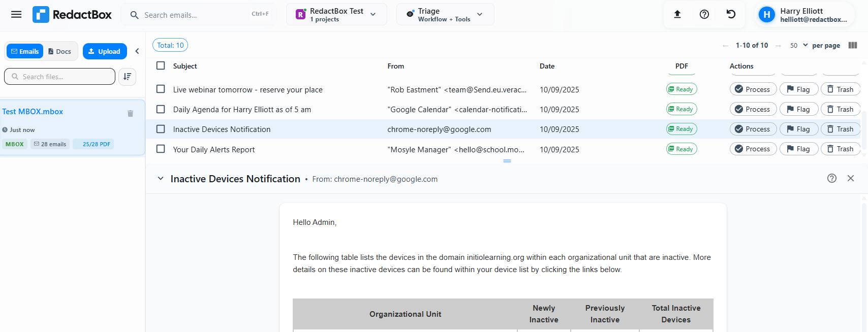
Task: Open the Live webinar tomorrow email subject
Action: [248, 90]
